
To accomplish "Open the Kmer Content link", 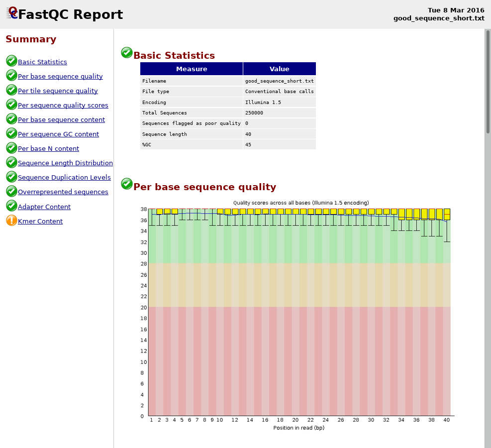I will click(40, 222).
